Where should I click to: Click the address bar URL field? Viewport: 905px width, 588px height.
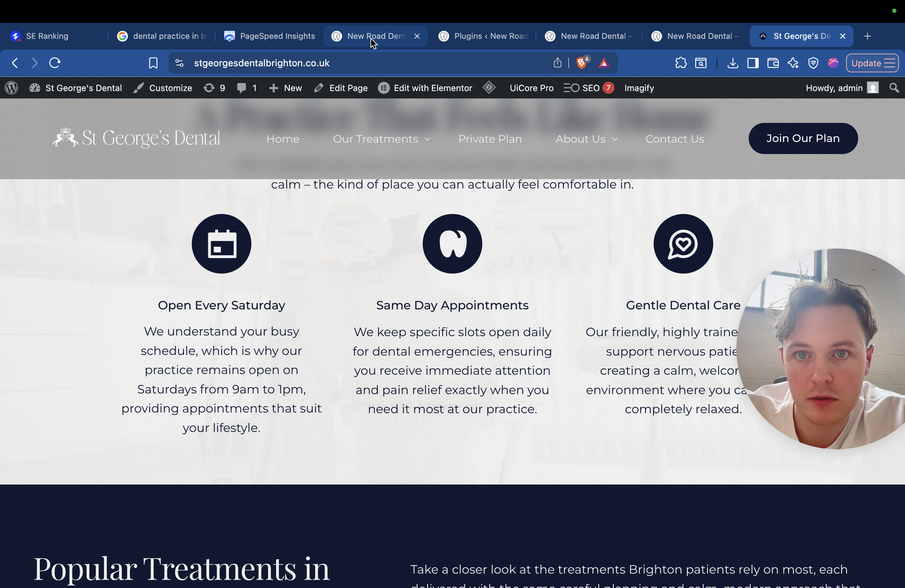click(x=342, y=63)
